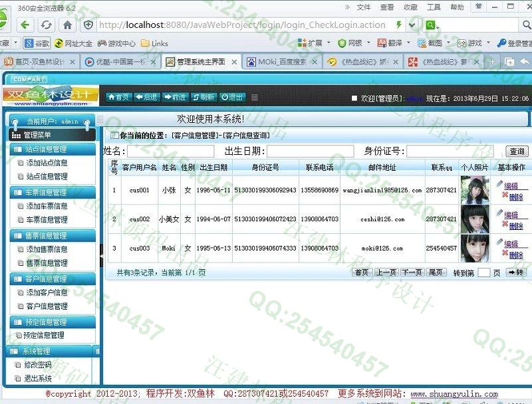The height and width of the screenshot is (404, 532).
Task: Click the 首页 button in system header
Action: coord(118,97)
